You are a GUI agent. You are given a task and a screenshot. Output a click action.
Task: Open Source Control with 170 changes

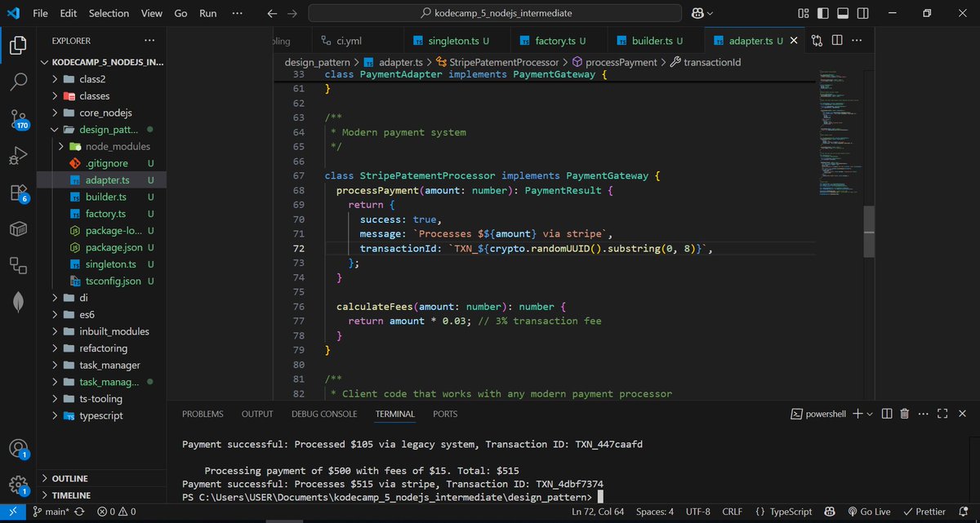coord(18,119)
